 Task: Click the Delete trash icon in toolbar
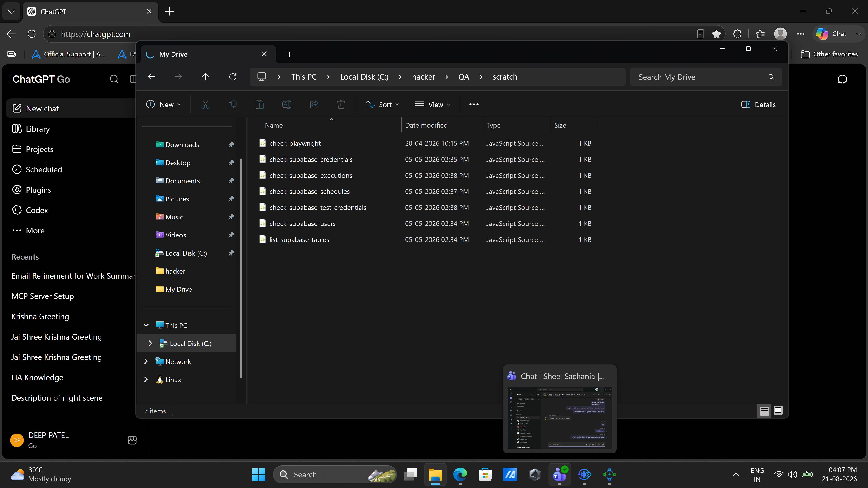pos(341,104)
